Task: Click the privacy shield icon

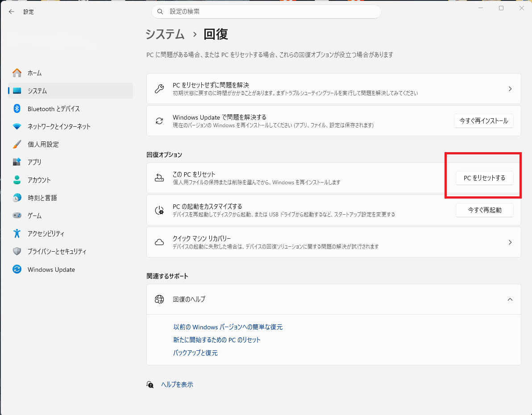Action: 17,251
